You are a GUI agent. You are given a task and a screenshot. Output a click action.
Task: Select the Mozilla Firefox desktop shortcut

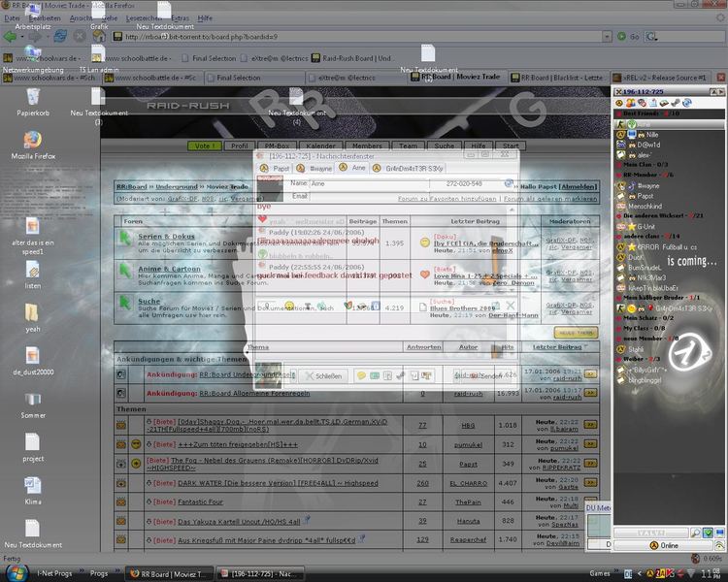33,145
